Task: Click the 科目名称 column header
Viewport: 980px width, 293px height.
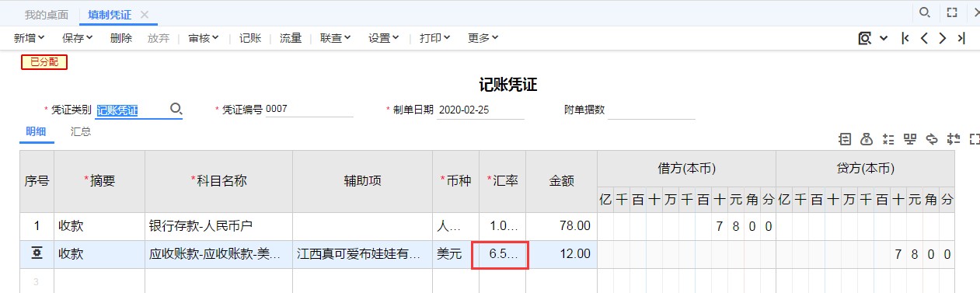Action: (218, 181)
